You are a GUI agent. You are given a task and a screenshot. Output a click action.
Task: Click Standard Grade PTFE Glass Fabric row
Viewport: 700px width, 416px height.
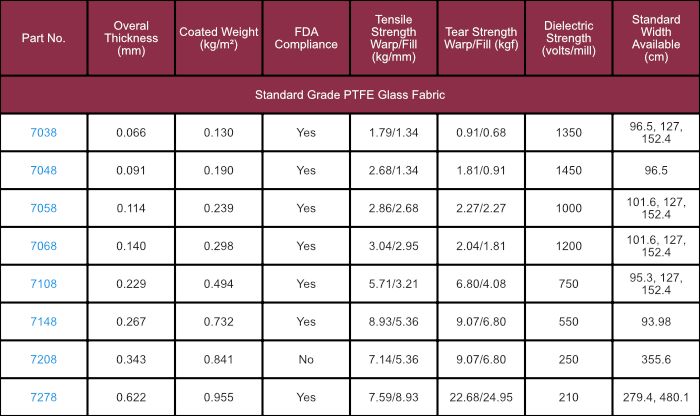[350, 95]
